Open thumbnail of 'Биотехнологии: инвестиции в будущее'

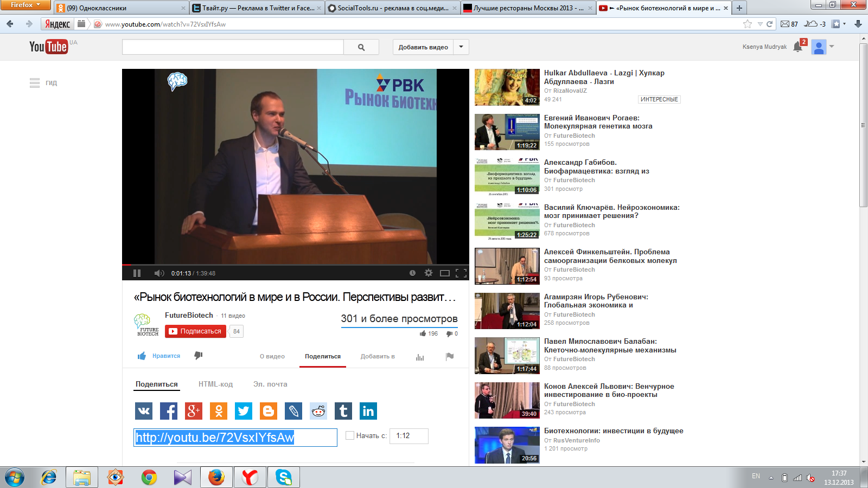point(507,445)
